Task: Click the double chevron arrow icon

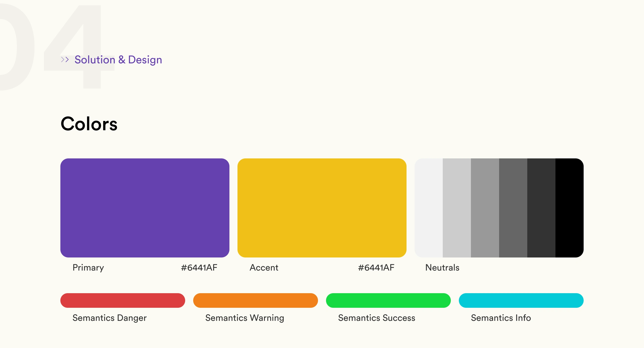Action: click(x=65, y=60)
